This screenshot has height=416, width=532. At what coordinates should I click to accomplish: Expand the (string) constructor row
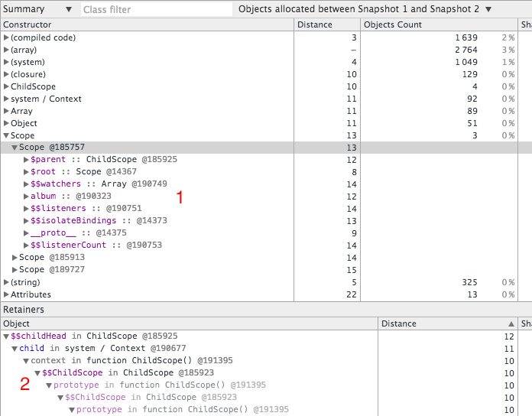pyautogui.click(x=6, y=282)
